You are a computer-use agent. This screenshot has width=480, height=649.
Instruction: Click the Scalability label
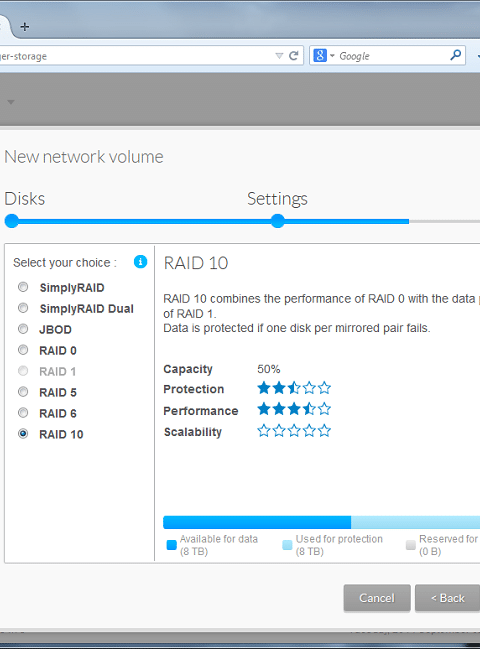click(193, 432)
